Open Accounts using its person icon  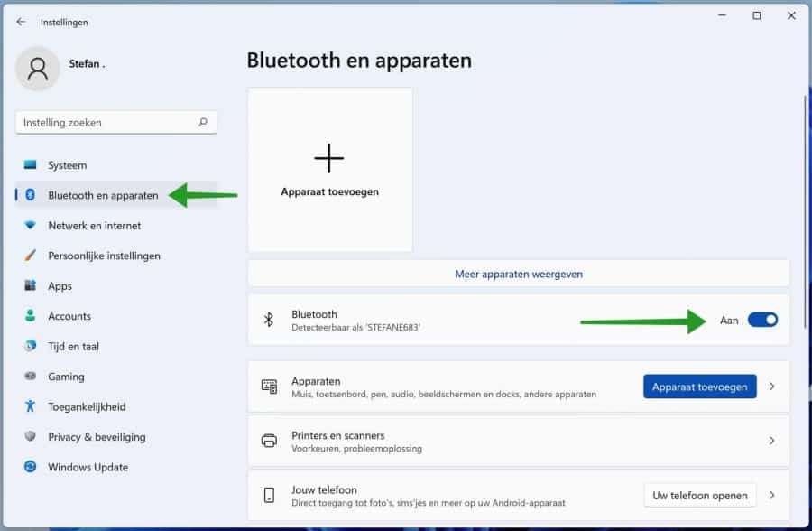coord(30,316)
